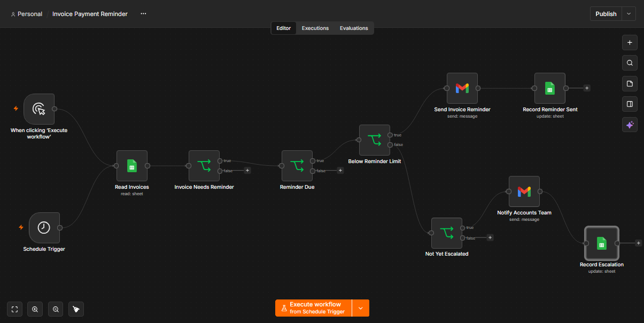Screen dimensions: 644x323
Task: Add node on Invoice Needs Reminder false output
Action: point(247,171)
